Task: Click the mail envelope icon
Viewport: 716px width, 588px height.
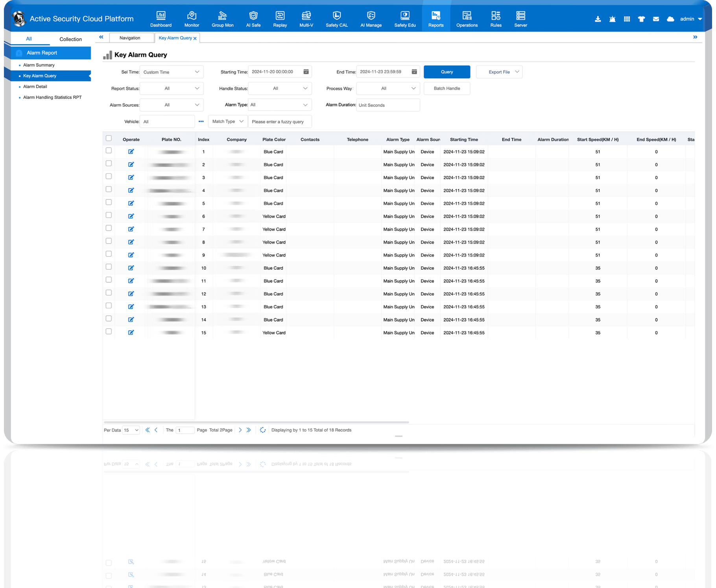Action: click(x=656, y=19)
